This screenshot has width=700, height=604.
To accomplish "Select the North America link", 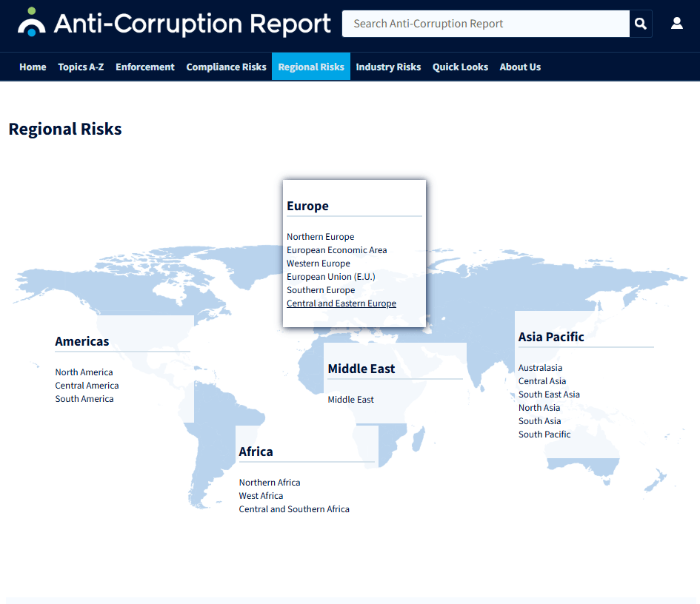I will [x=84, y=372].
